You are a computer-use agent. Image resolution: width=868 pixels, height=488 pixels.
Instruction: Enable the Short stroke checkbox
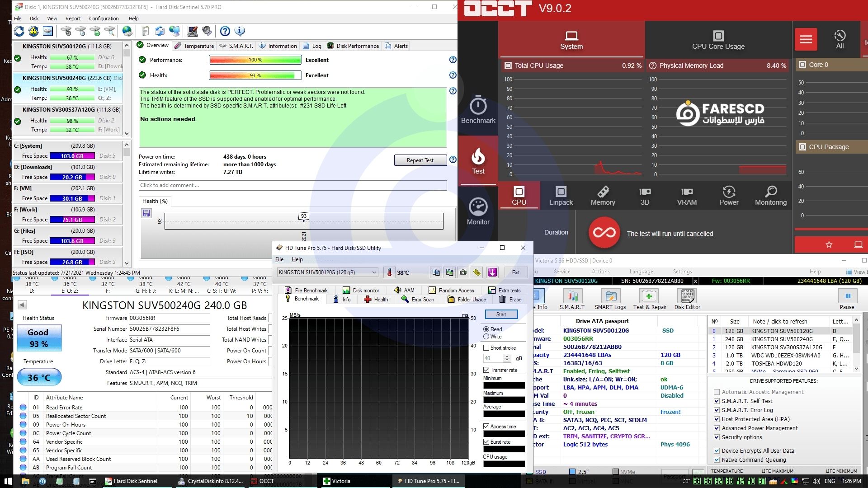pos(486,348)
